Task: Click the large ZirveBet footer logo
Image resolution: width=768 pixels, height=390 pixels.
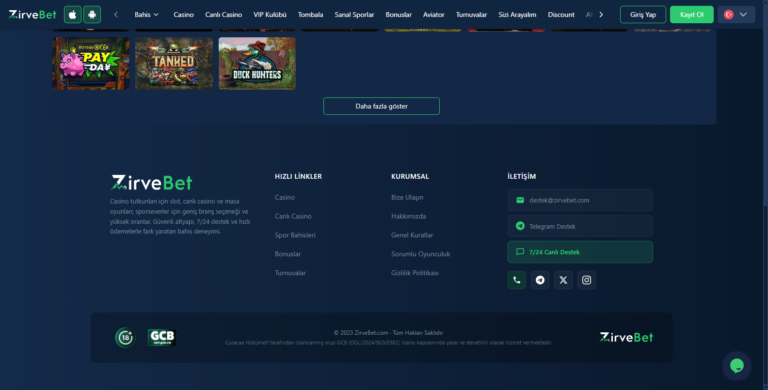Action: (152, 183)
